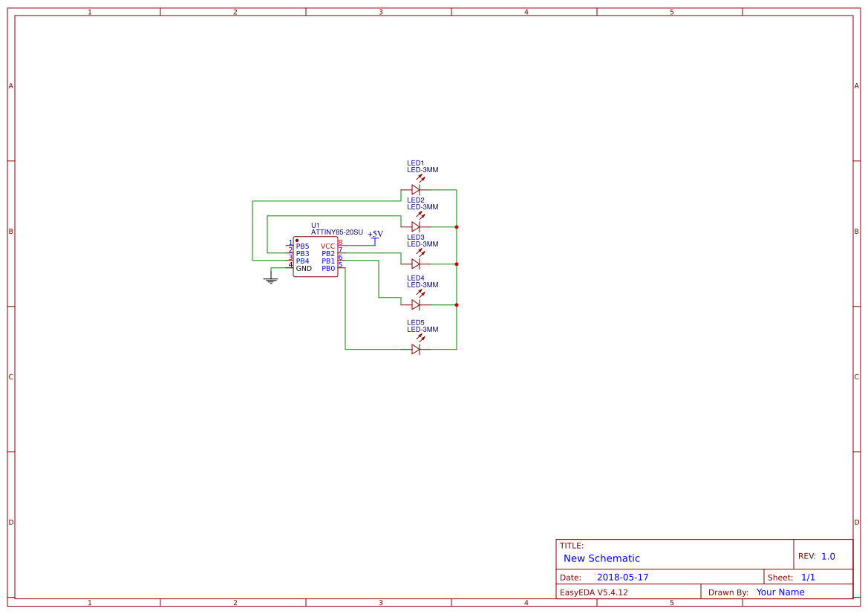Select the LED1 name label text

[x=415, y=163]
